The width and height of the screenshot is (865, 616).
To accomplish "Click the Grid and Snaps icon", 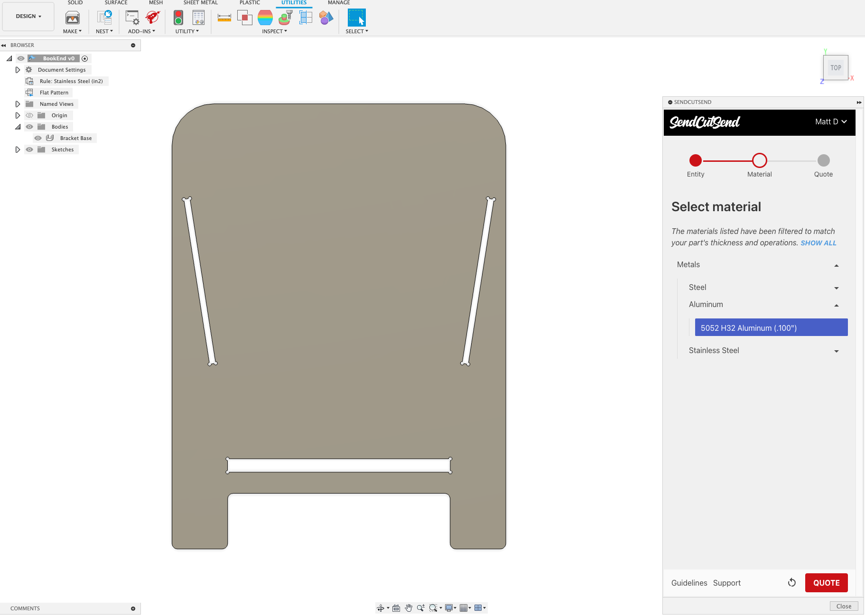I will tap(464, 608).
